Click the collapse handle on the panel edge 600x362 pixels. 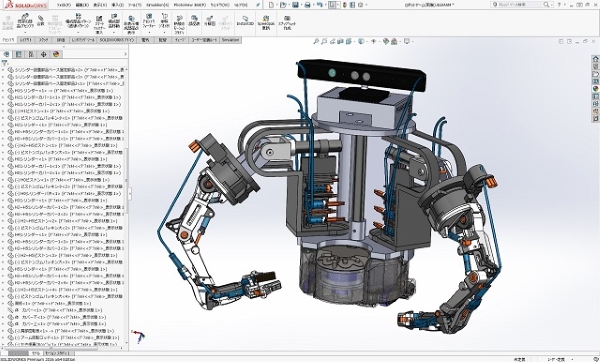click(130, 193)
